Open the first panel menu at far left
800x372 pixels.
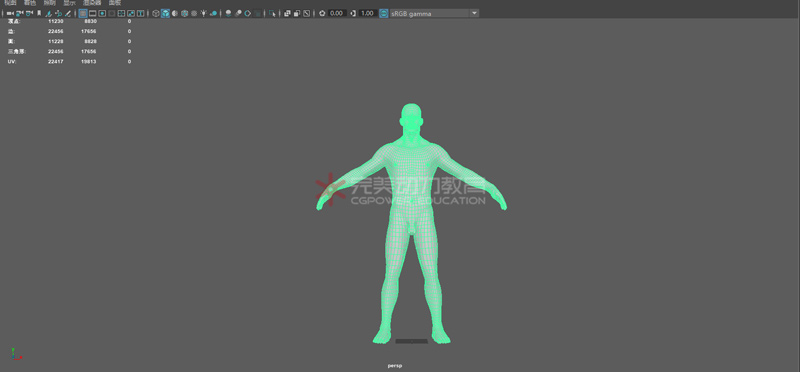click(10, 3)
